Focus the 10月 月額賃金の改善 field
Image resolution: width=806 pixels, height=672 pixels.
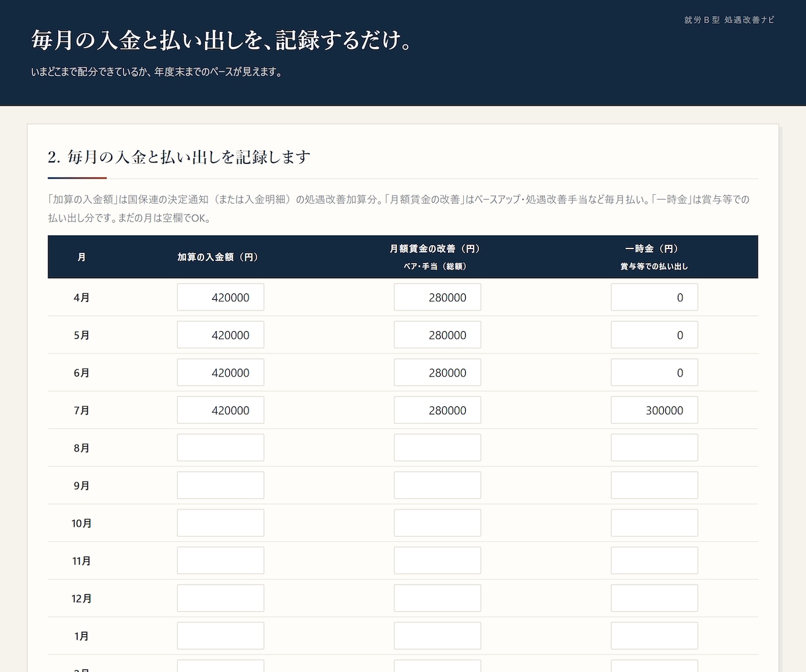tap(437, 523)
